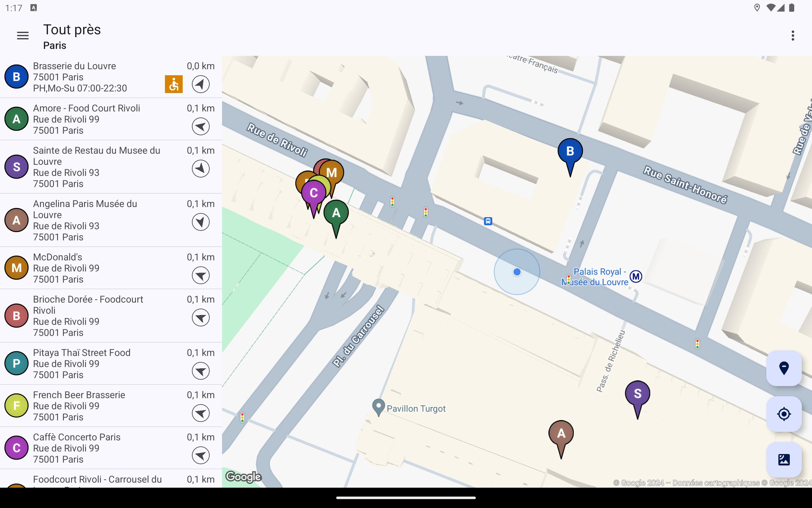This screenshot has width=812, height=508.
Task: Click yellow F avatar for French Beer Brasserie
Action: [x=16, y=406]
